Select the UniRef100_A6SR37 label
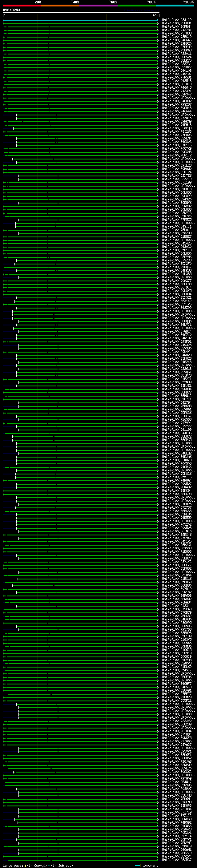The width and height of the screenshot is (197, 868). pyautogui.click(x=176, y=860)
